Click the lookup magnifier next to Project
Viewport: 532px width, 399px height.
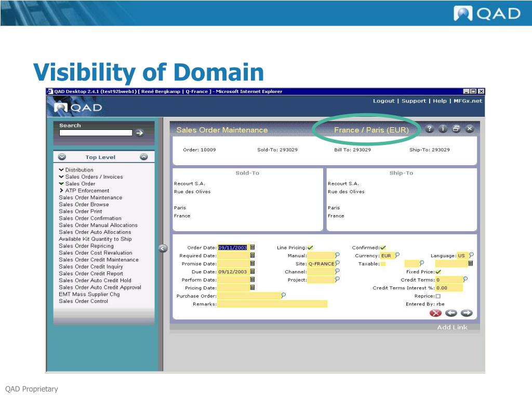(337, 279)
